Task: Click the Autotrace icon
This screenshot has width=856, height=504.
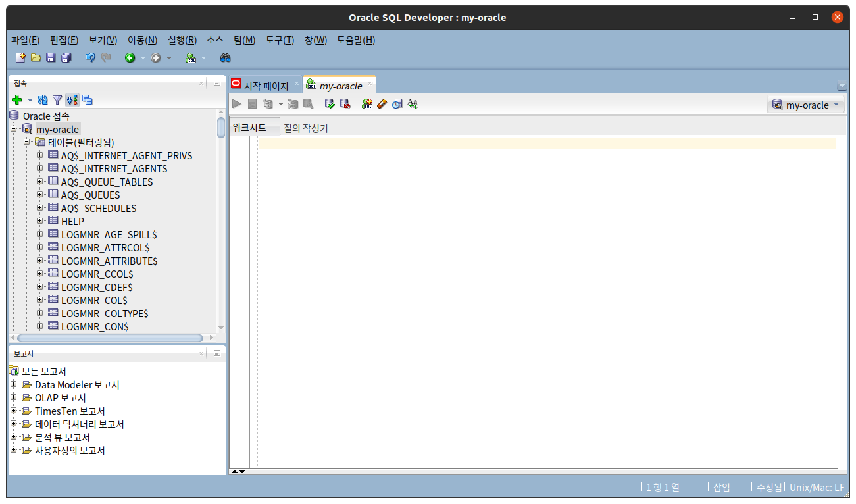Action: (293, 104)
